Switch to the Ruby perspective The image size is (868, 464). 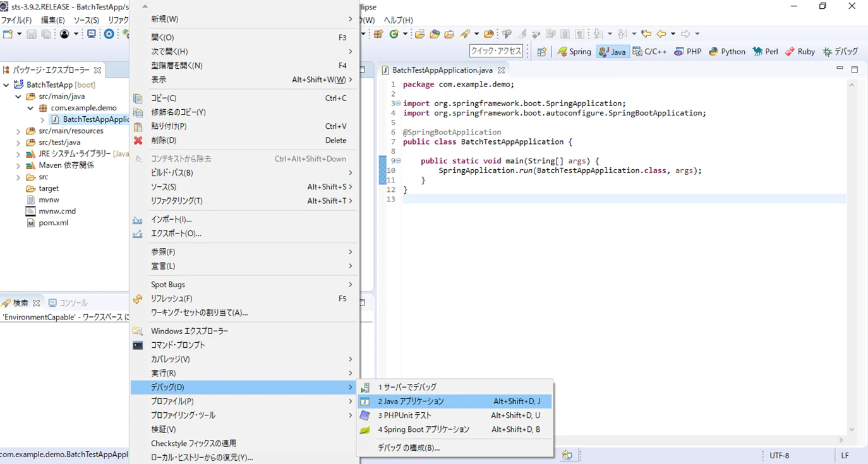pos(800,52)
